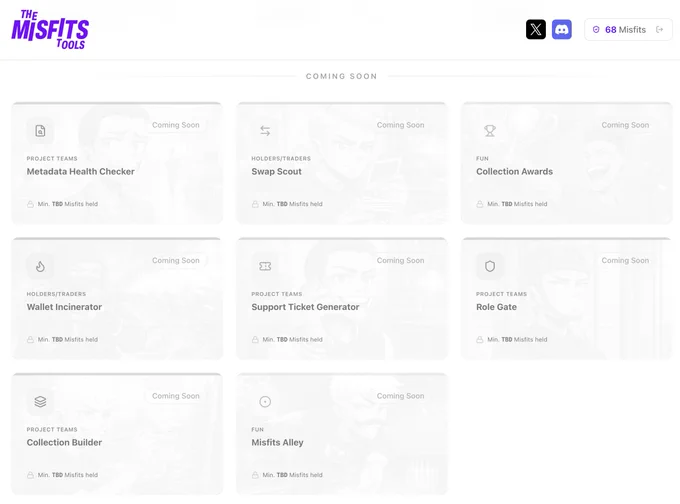Click the lock icon on Support Ticket Generator card
The height and width of the screenshot is (504, 680).
pyautogui.click(x=255, y=340)
